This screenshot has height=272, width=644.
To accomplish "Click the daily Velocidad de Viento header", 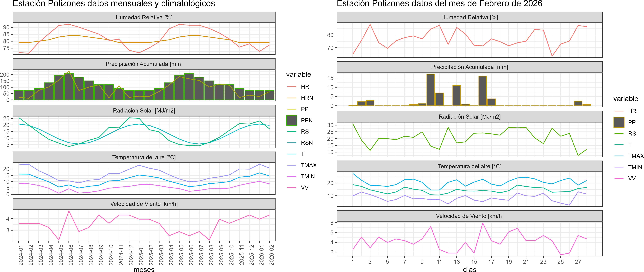I will coord(470,216).
